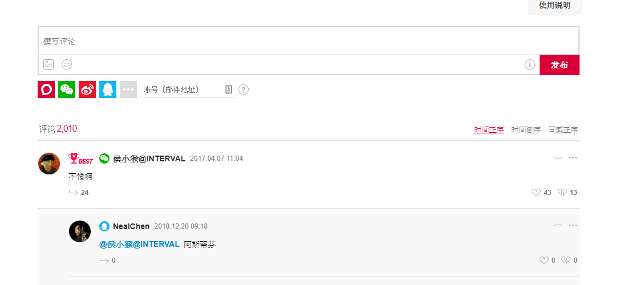Click the image upload icon
Screen dimensions: 644x285
coord(48,64)
